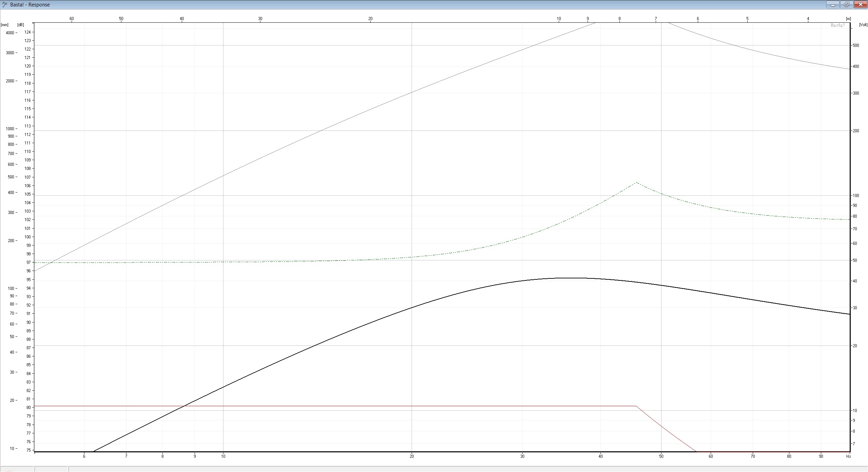Screen dimensions: 868x472
Task: Click the Basta! bass-clef icon in title bar
Action: (x=5, y=4)
